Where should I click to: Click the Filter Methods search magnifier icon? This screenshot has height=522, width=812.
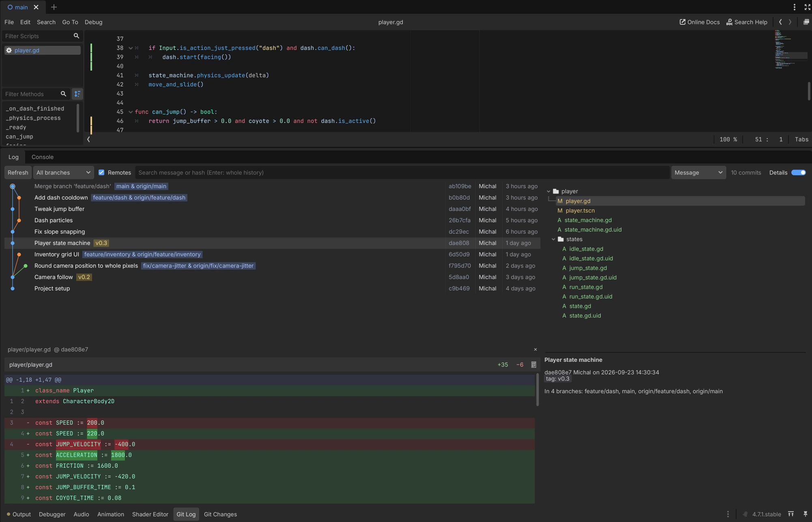[63, 94]
